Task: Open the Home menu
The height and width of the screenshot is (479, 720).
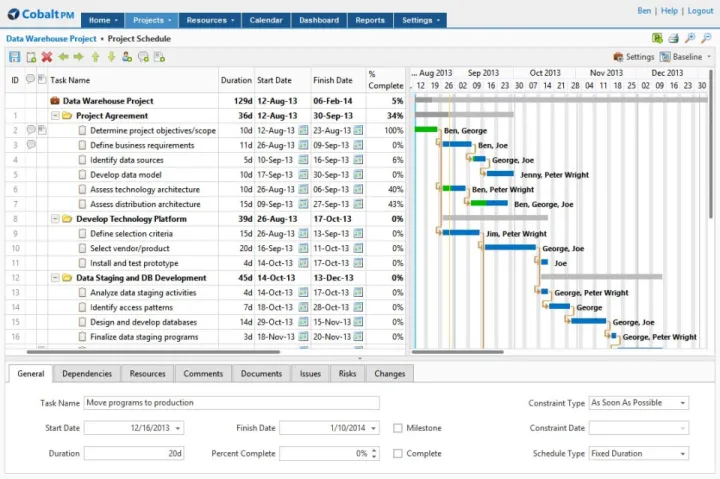Action: tap(103, 20)
